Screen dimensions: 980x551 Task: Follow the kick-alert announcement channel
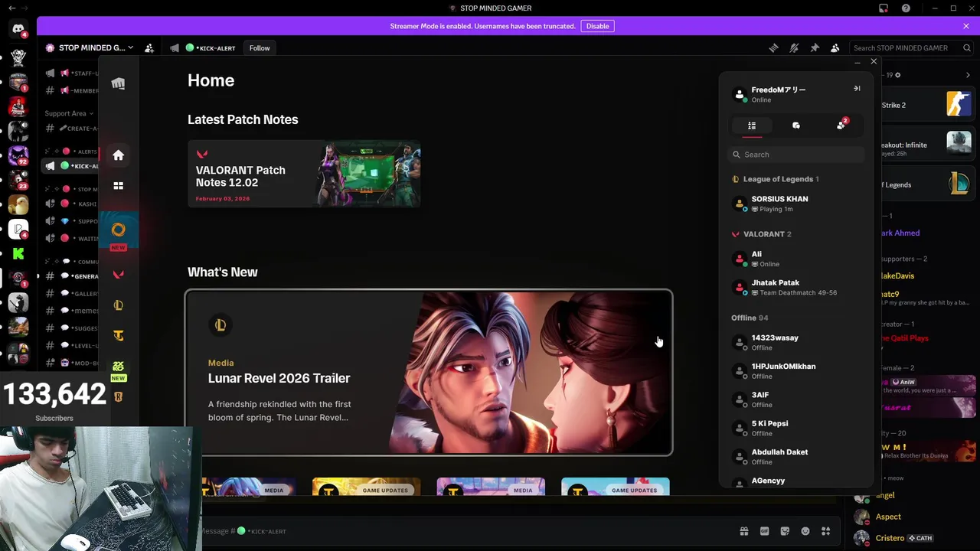[x=259, y=47]
